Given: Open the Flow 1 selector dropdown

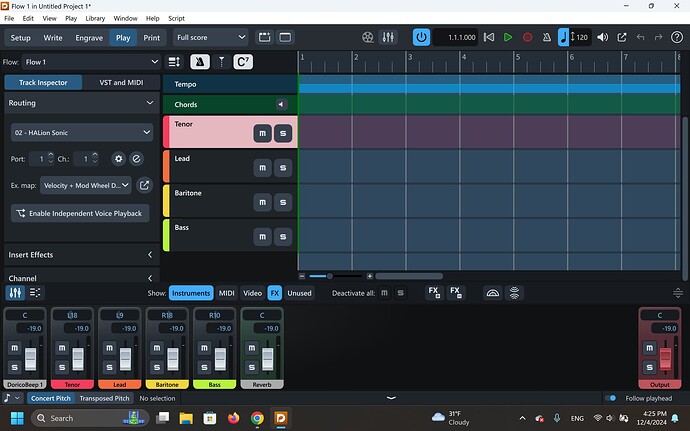Looking at the screenshot, I should pyautogui.click(x=91, y=62).
